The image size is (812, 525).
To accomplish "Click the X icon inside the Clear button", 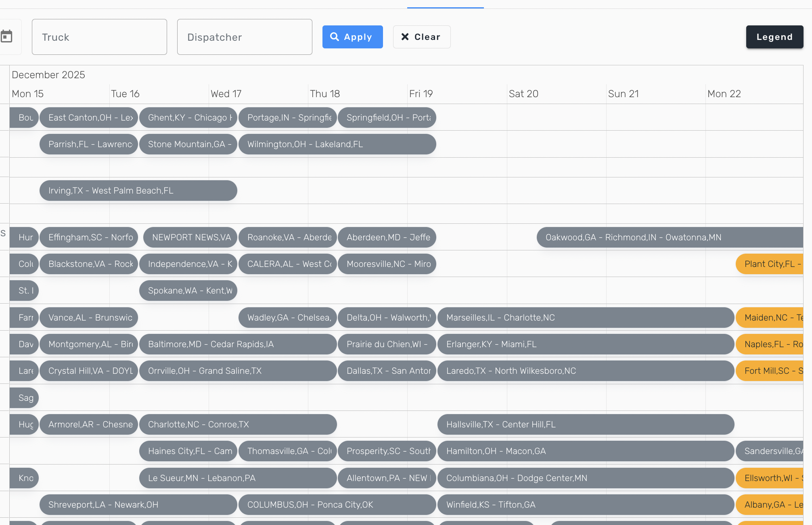I will coord(405,37).
